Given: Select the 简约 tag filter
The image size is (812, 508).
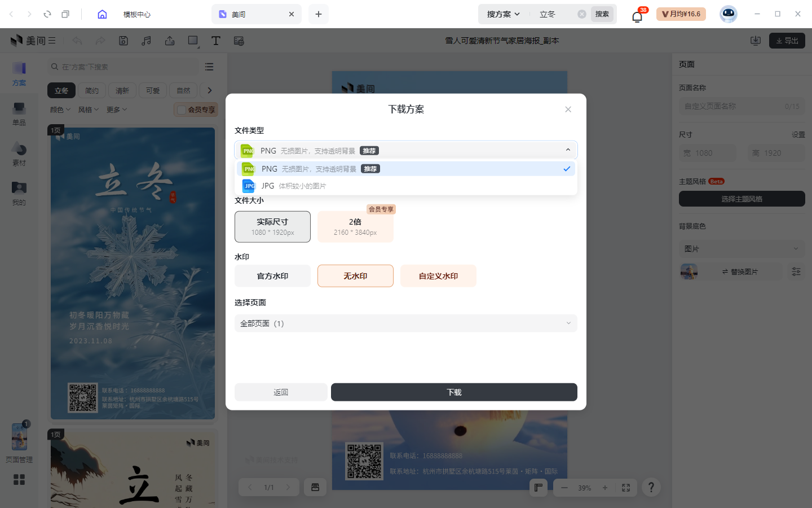Looking at the screenshot, I should pyautogui.click(x=92, y=90).
